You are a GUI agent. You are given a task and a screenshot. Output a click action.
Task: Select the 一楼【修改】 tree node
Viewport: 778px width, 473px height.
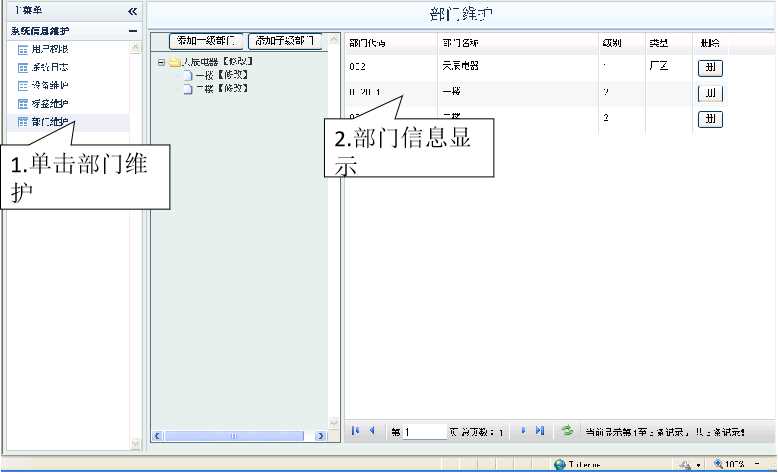pyautogui.click(x=221, y=75)
